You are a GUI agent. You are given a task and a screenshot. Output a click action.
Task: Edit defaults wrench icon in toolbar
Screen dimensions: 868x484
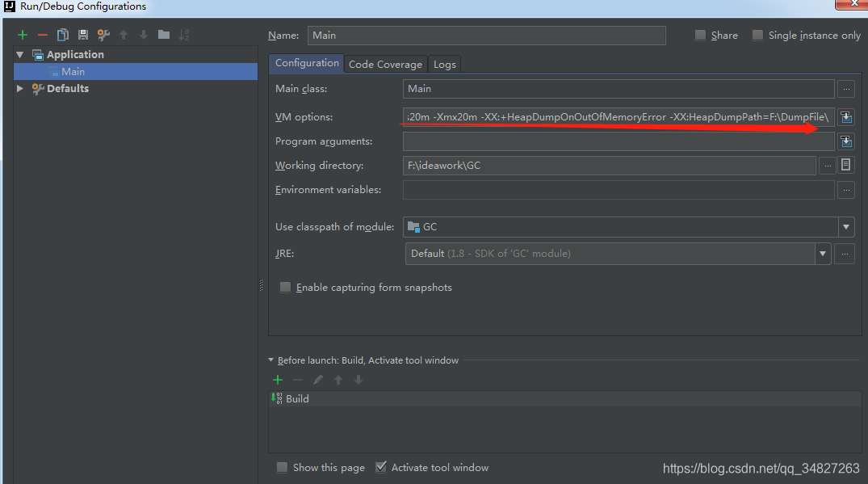click(103, 35)
